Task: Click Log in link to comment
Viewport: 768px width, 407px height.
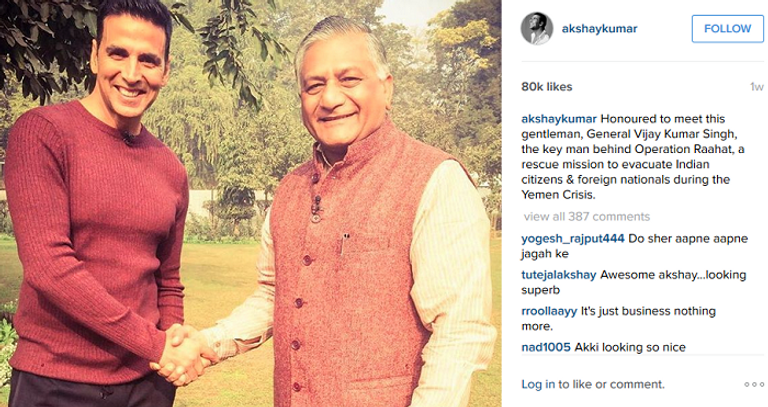Action: [x=538, y=384]
